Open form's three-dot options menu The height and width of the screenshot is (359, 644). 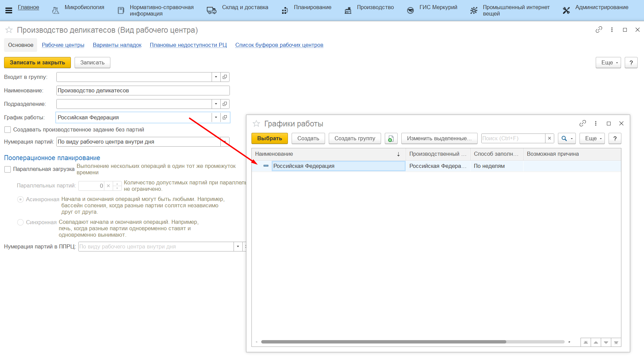(x=612, y=30)
